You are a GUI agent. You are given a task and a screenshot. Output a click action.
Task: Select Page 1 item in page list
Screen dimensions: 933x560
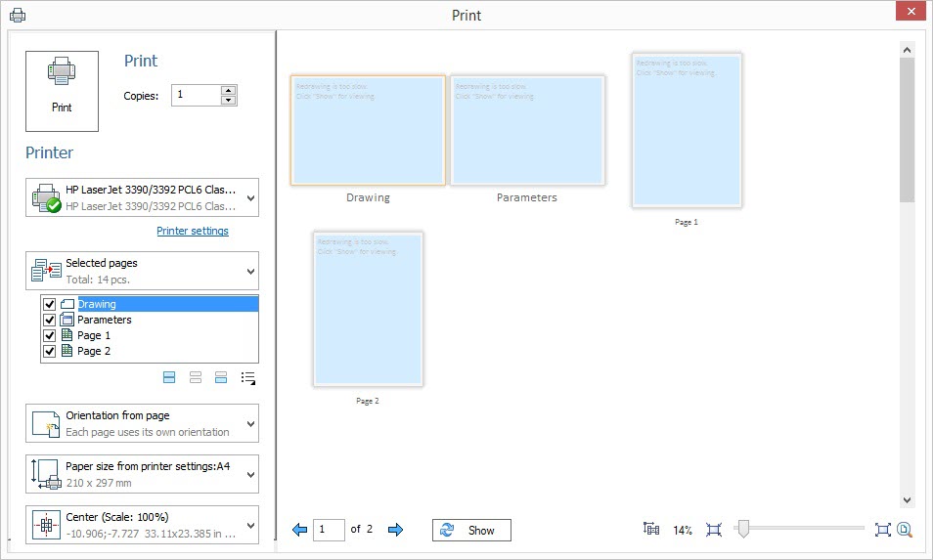click(x=94, y=335)
